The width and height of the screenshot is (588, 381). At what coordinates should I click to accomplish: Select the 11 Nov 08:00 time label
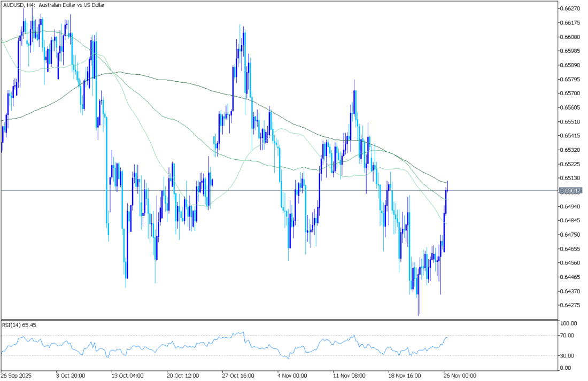349,375
